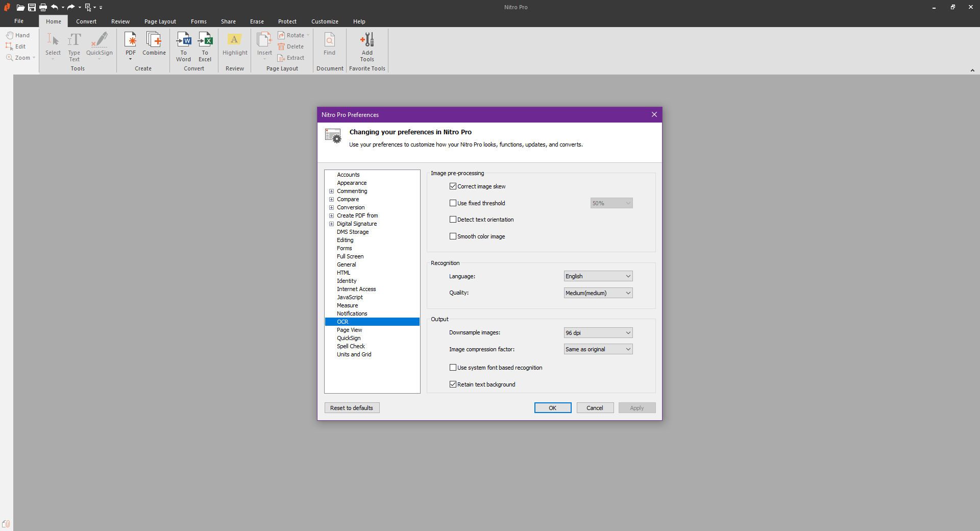
Task: Select Appearance in preferences list
Action: pos(352,183)
